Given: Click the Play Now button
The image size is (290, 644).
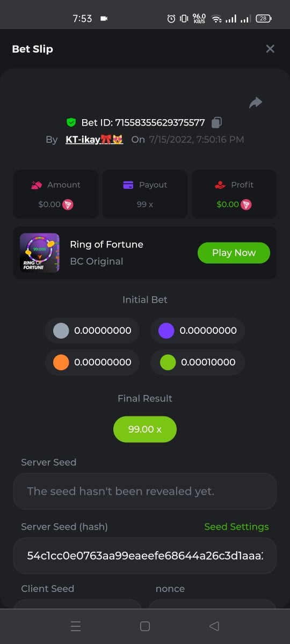Looking at the screenshot, I should [x=234, y=253].
